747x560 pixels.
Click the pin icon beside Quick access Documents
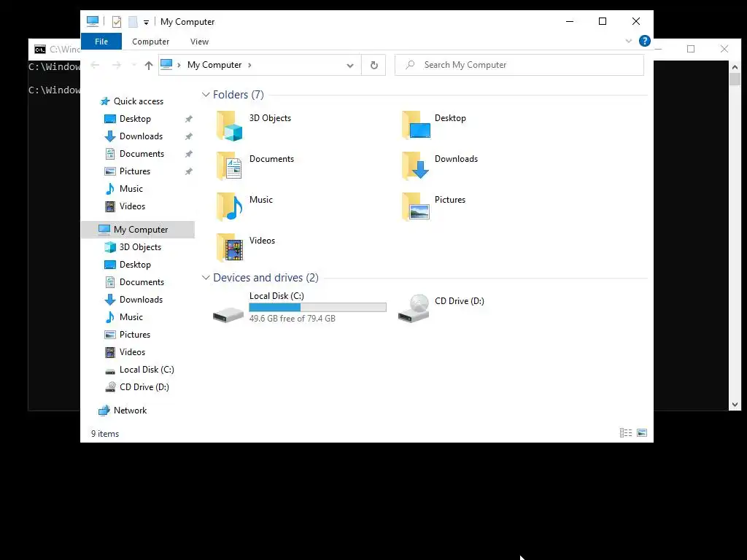[189, 154]
